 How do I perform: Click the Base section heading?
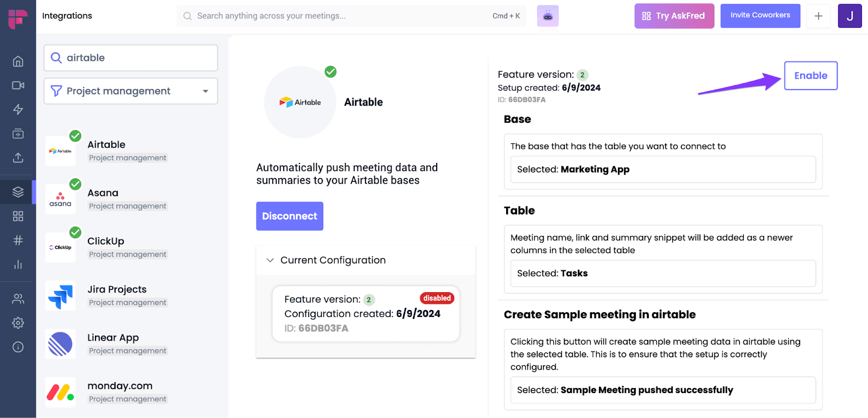518,119
